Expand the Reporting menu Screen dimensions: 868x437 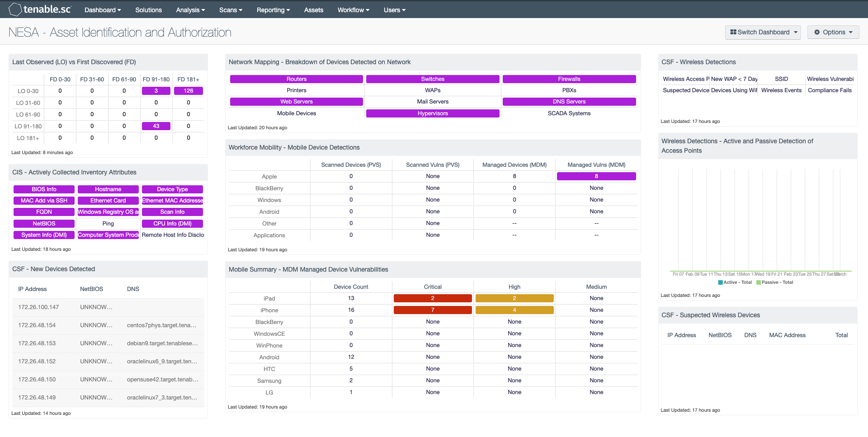[273, 10]
